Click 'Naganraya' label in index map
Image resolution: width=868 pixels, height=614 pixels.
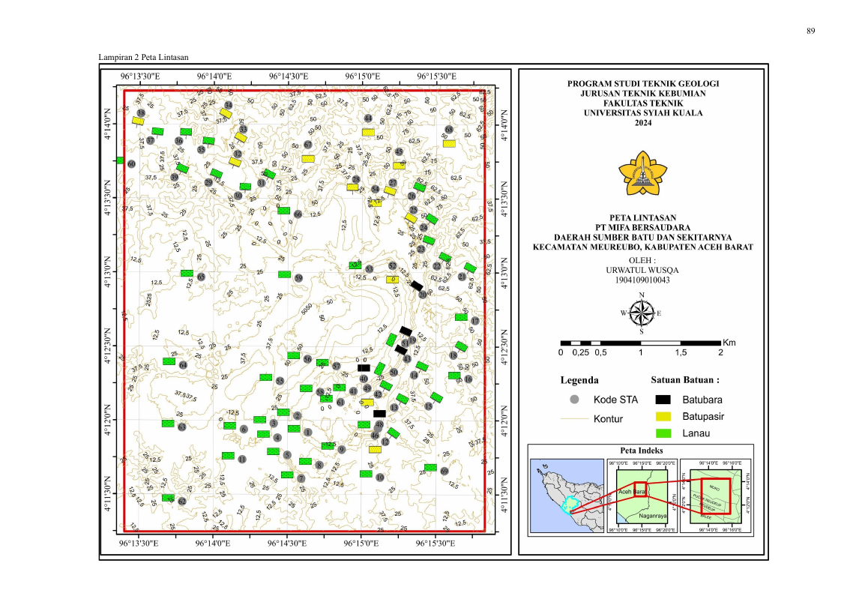tap(653, 516)
